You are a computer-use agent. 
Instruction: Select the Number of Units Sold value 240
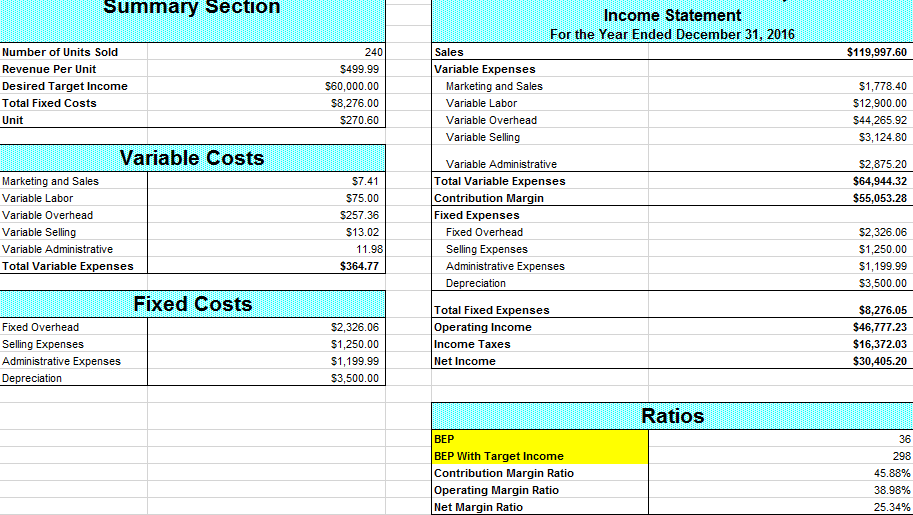(374, 52)
